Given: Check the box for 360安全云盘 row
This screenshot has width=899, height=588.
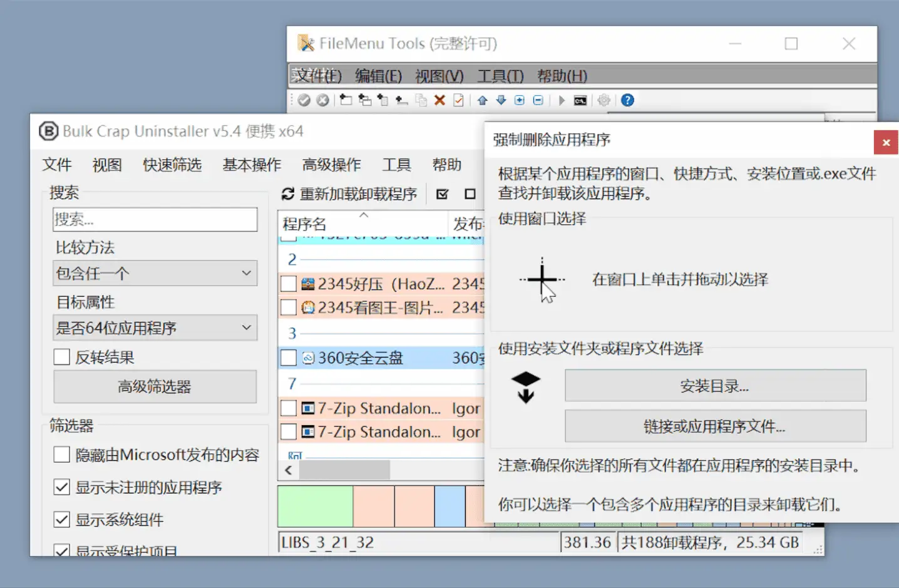Looking at the screenshot, I should pos(288,358).
